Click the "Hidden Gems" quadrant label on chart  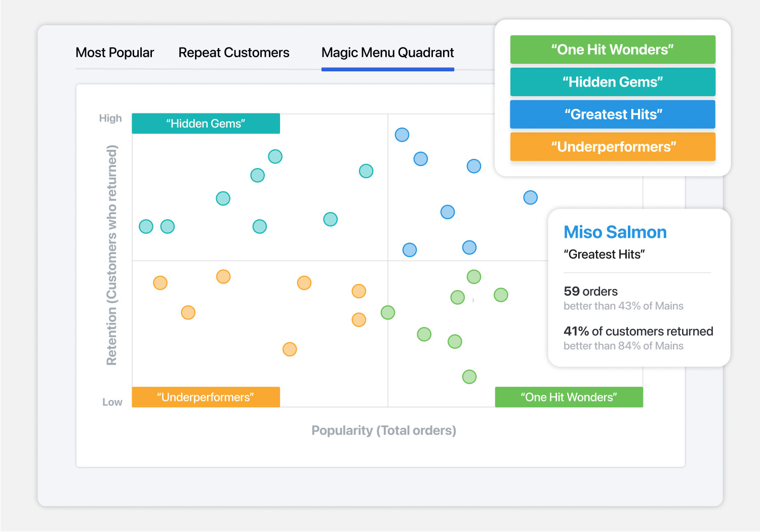pyautogui.click(x=206, y=124)
